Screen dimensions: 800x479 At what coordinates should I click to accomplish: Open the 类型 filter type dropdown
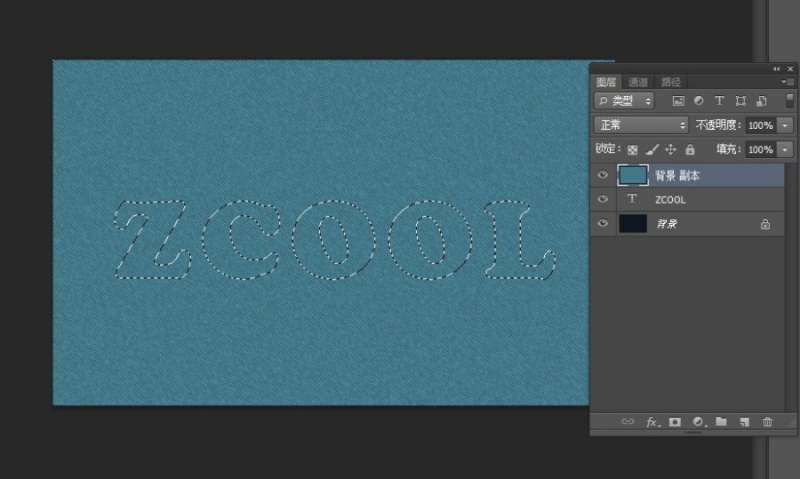tap(624, 101)
